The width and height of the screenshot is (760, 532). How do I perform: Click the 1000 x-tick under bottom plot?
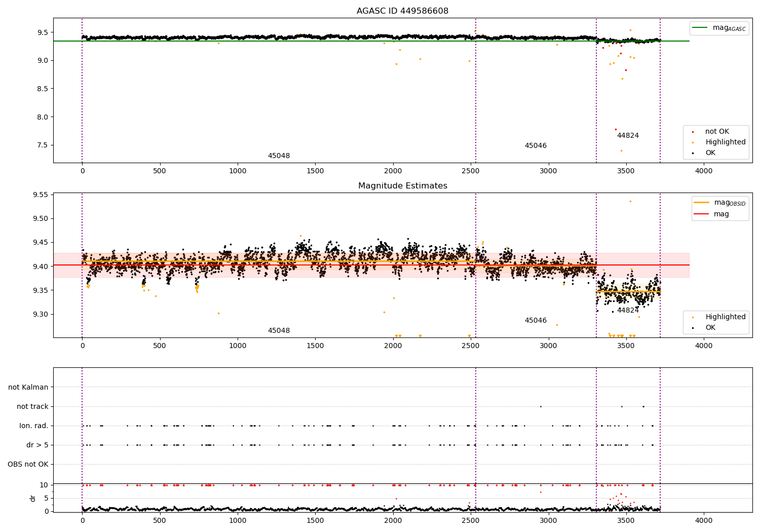point(237,521)
